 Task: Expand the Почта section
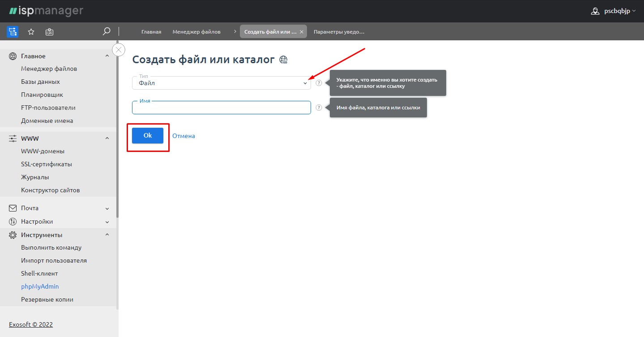click(107, 208)
